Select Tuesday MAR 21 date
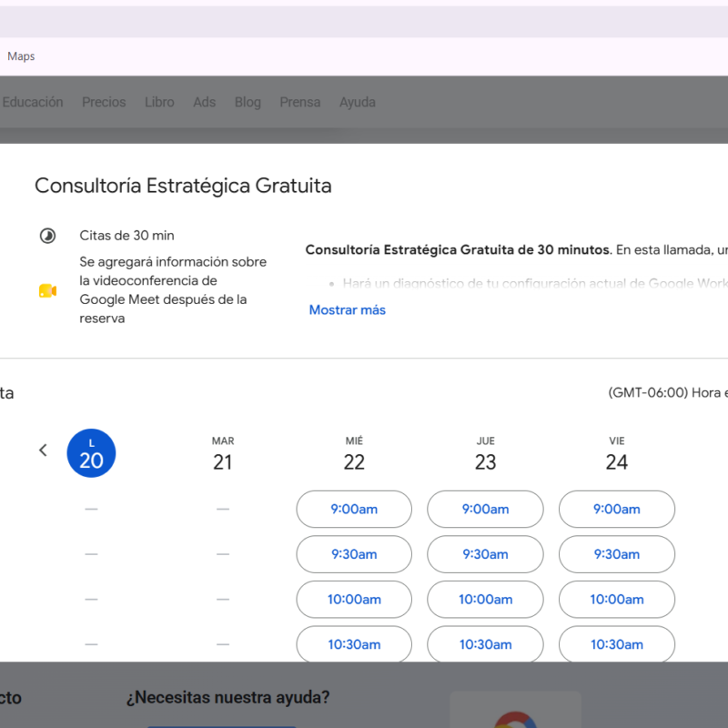 click(223, 453)
